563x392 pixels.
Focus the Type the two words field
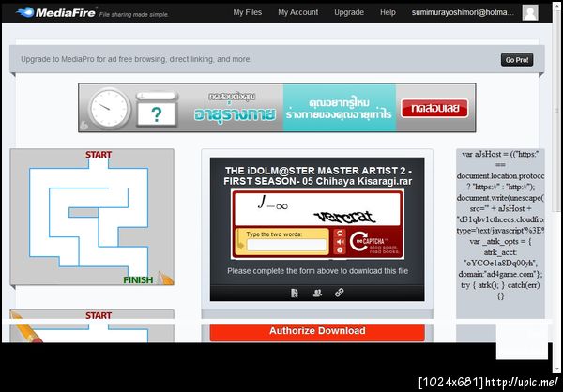click(286, 245)
